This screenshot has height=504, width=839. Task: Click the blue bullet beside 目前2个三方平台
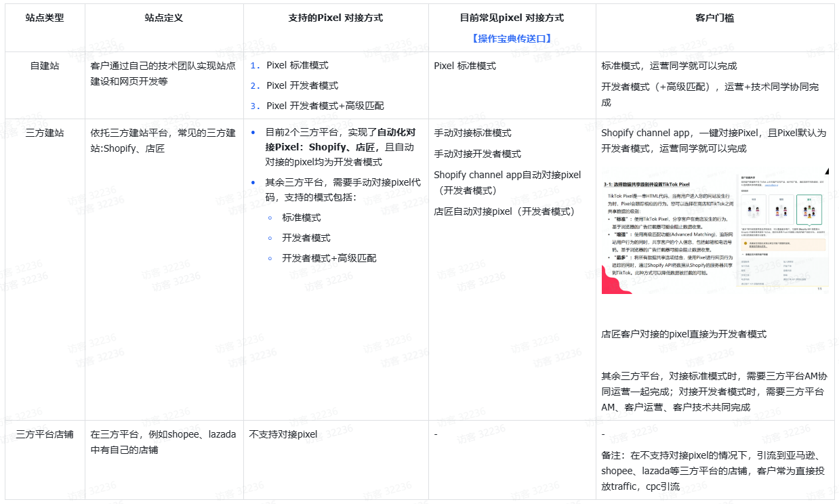click(x=254, y=133)
